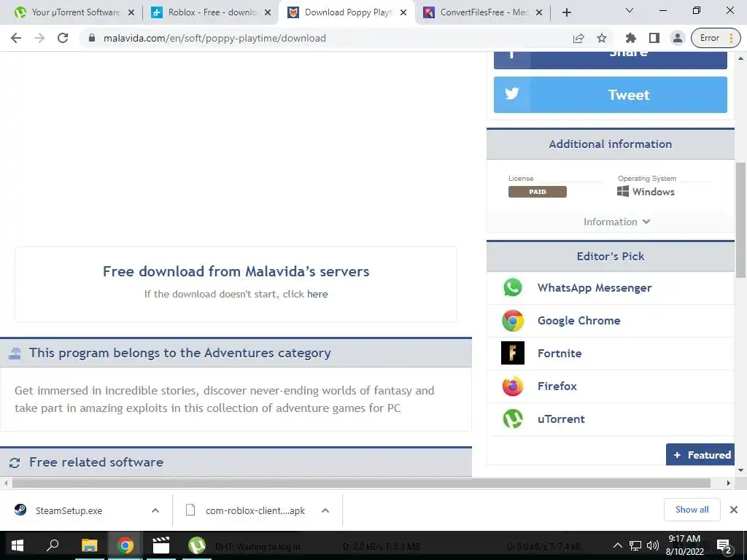Viewport: 747px width, 560px height.
Task: Expand the SteamSetup.exe download options
Action: click(155, 510)
